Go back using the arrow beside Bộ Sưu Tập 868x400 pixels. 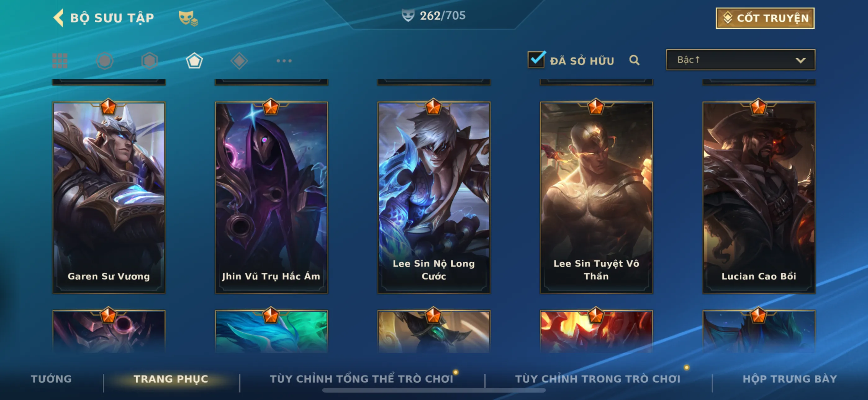59,17
